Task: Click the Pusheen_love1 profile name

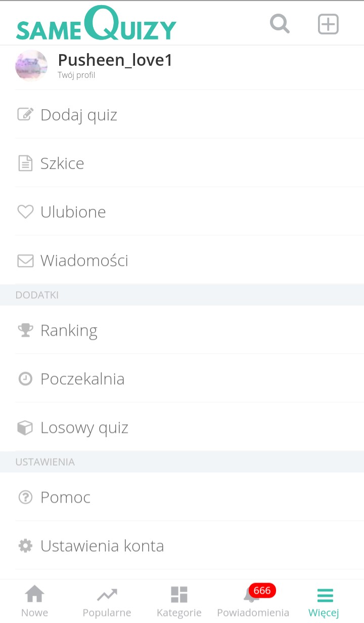Action: pyautogui.click(x=115, y=60)
